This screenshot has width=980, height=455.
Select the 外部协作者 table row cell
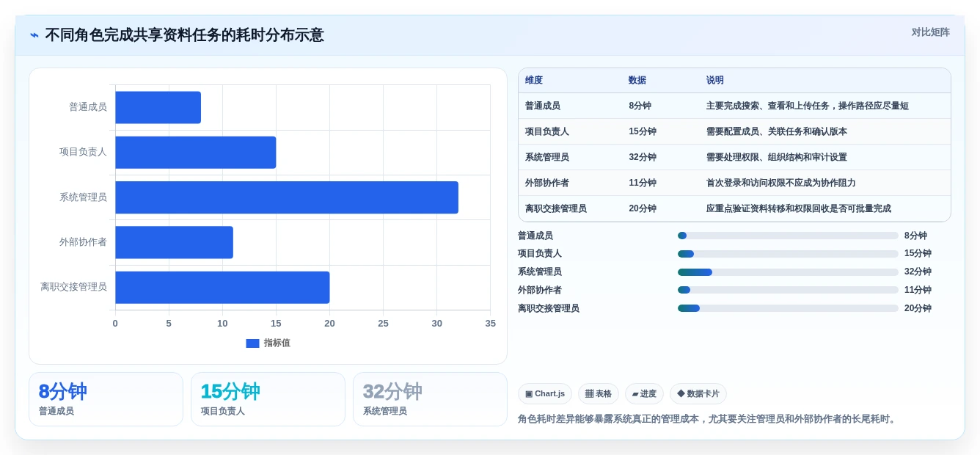[547, 183]
